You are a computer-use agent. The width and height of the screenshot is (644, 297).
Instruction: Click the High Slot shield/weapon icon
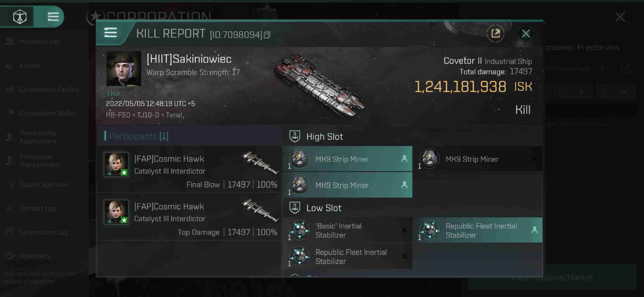(295, 136)
